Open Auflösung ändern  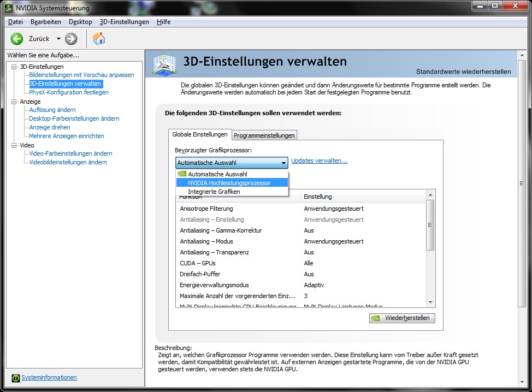(52, 110)
